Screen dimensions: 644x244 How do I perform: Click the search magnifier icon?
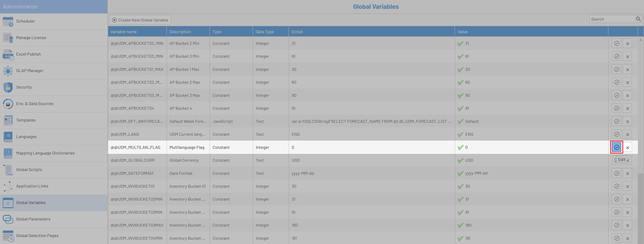point(638,19)
